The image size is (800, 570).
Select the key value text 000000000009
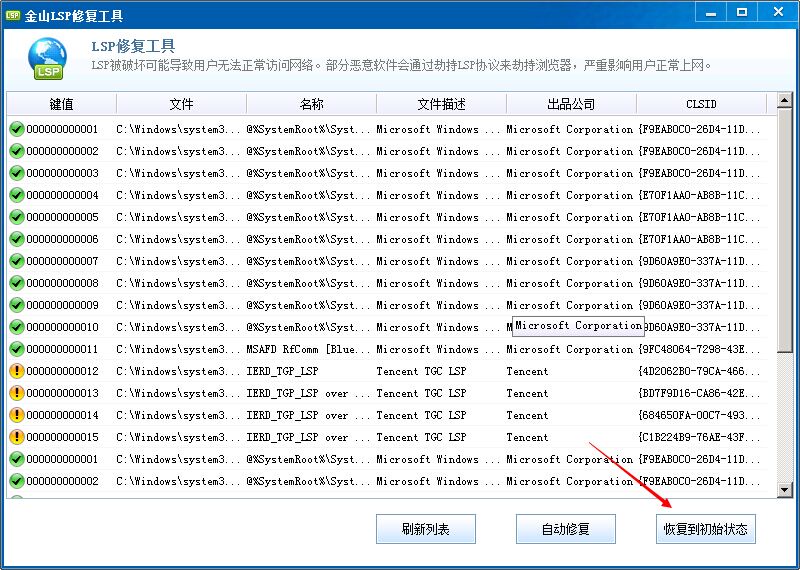tap(62, 305)
